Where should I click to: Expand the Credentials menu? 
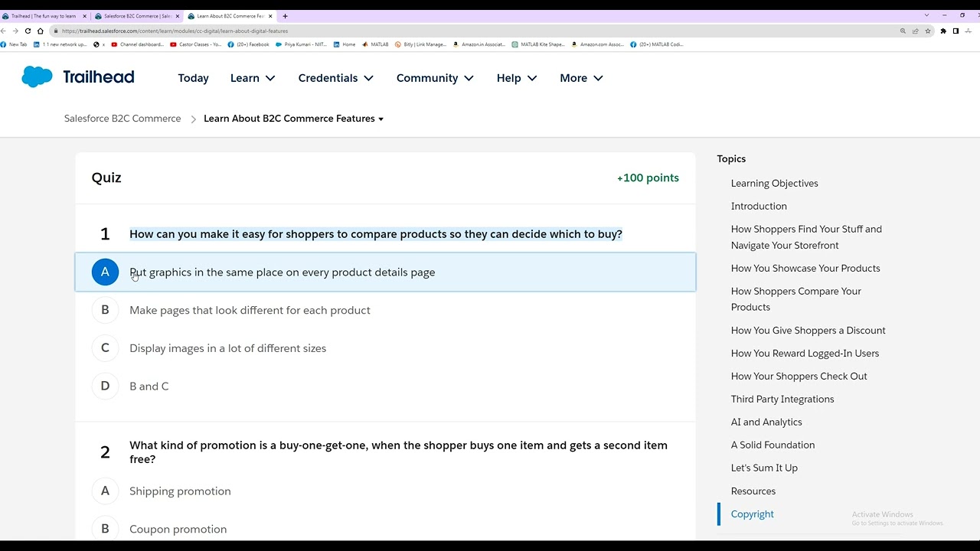(x=336, y=78)
